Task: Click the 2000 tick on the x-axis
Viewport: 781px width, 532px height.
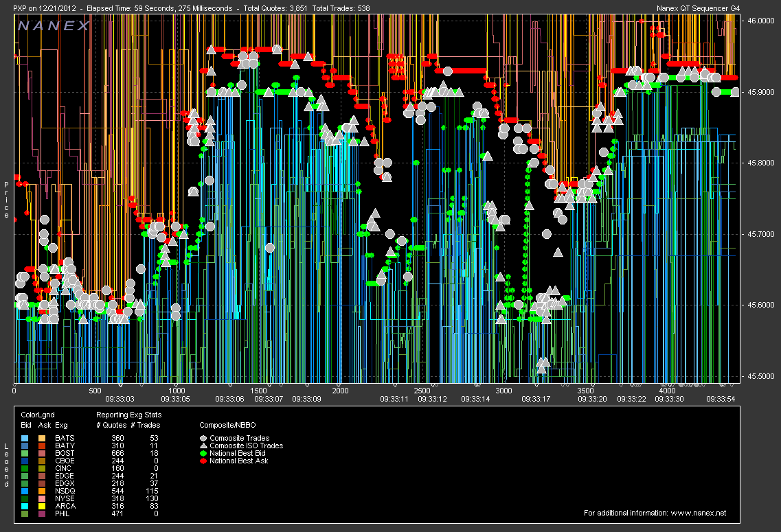Action: (340, 391)
